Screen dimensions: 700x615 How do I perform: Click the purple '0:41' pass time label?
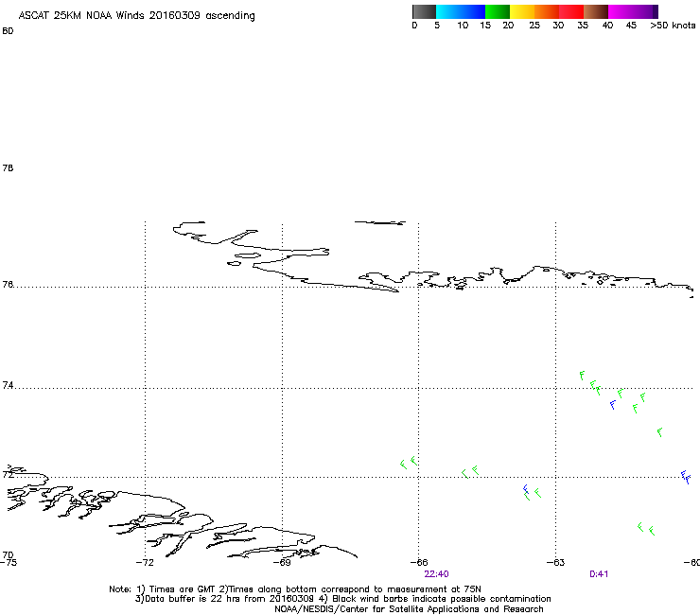(599, 574)
